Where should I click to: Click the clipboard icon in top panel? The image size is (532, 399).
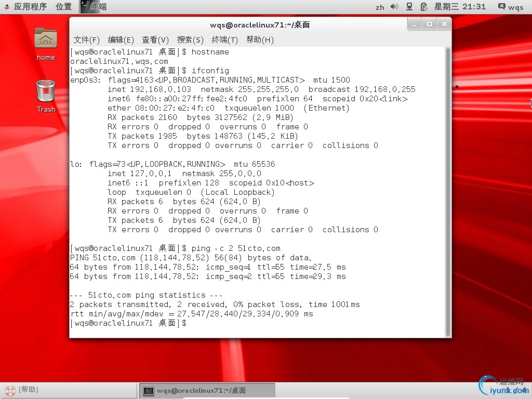pos(424,7)
